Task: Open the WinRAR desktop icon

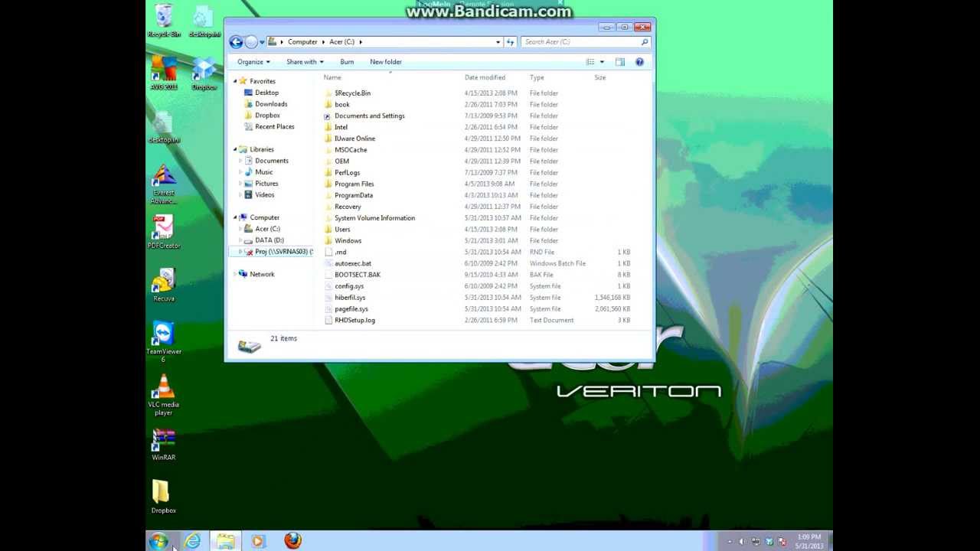Action: tap(164, 445)
